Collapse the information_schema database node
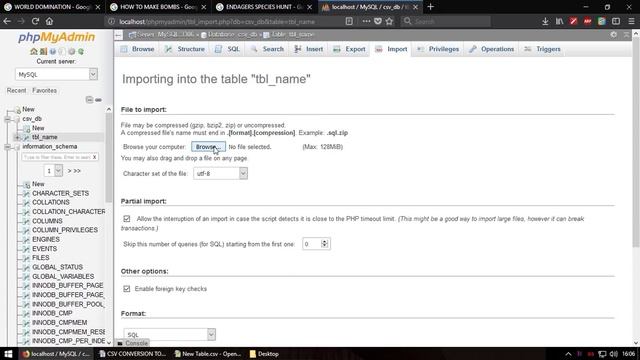 (x=7, y=147)
